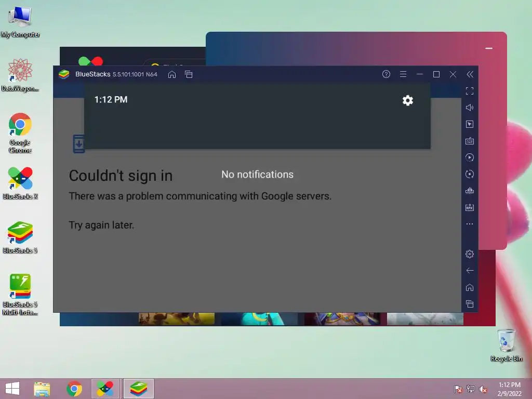Switch to BlueStacks 5 taskbar button
532x399 pixels.
click(x=138, y=389)
